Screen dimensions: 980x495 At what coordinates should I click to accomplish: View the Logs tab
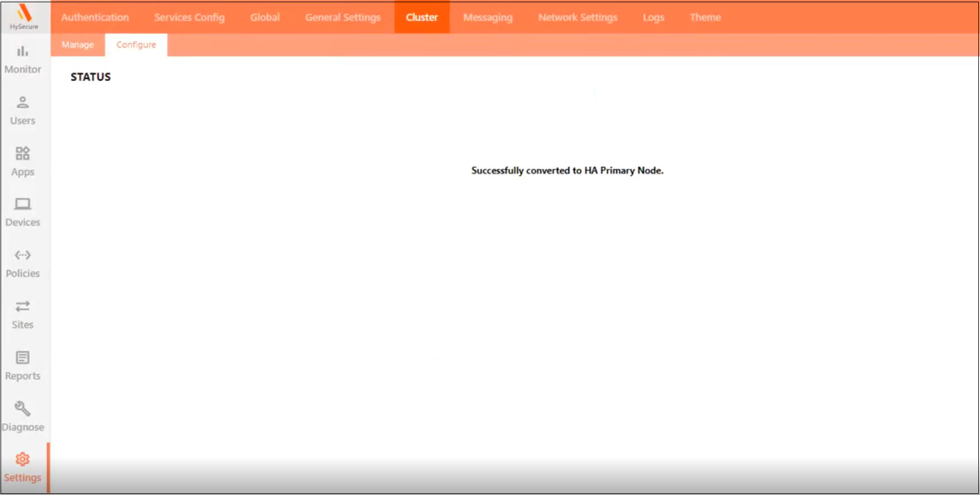(x=654, y=17)
